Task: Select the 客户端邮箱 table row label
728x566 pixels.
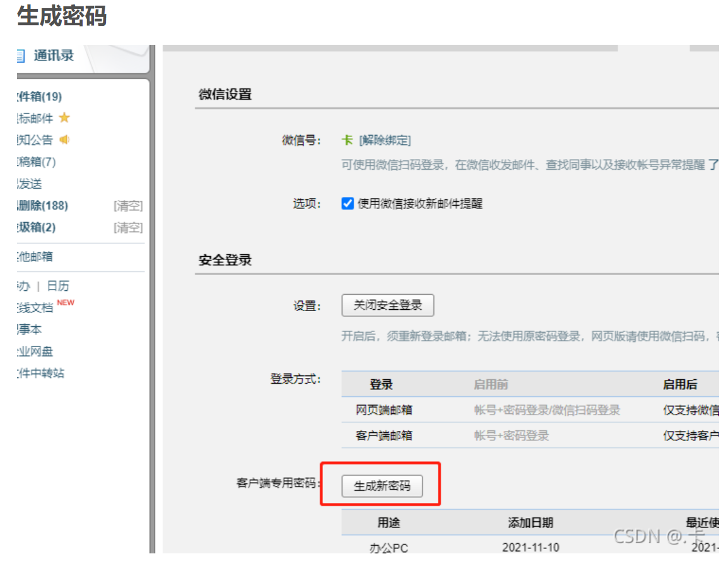Action: [x=384, y=435]
